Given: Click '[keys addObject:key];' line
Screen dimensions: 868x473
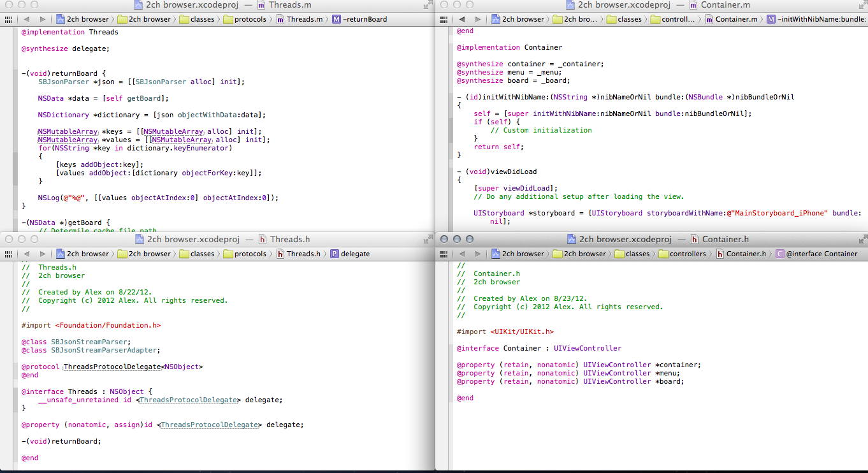Looking at the screenshot, I should coord(99,164).
